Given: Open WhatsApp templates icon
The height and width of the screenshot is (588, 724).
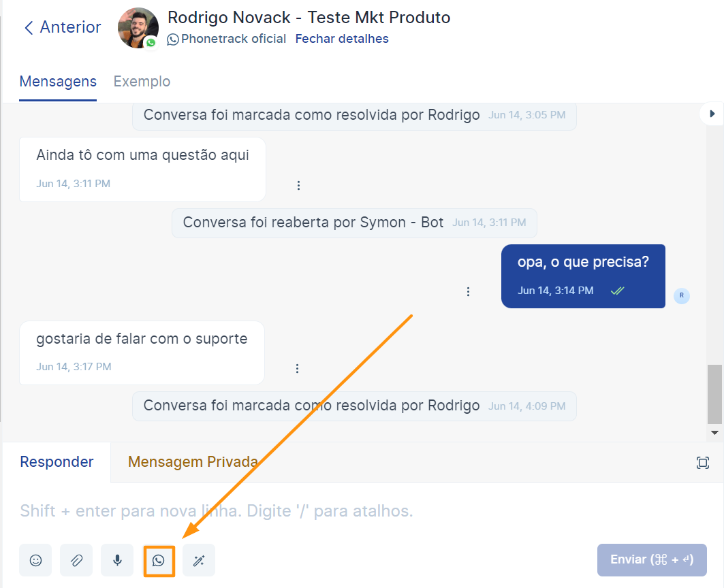Looking at the screenshot, I should tap(159, 560).
